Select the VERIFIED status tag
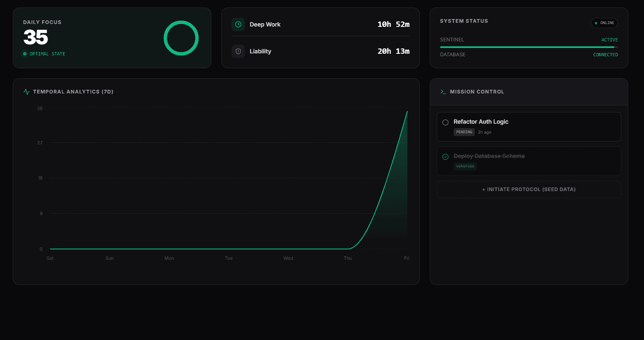The width and height of the screenshot is (644, 340). click(465, 166)
